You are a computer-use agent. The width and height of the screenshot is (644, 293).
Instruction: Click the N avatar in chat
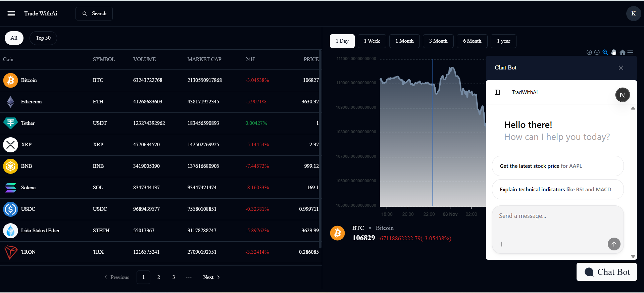click(622, 95)
